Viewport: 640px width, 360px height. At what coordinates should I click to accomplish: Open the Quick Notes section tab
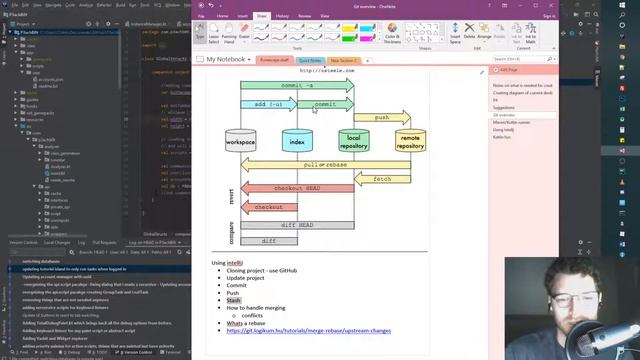pyautogui.click(x=310, y=60)
